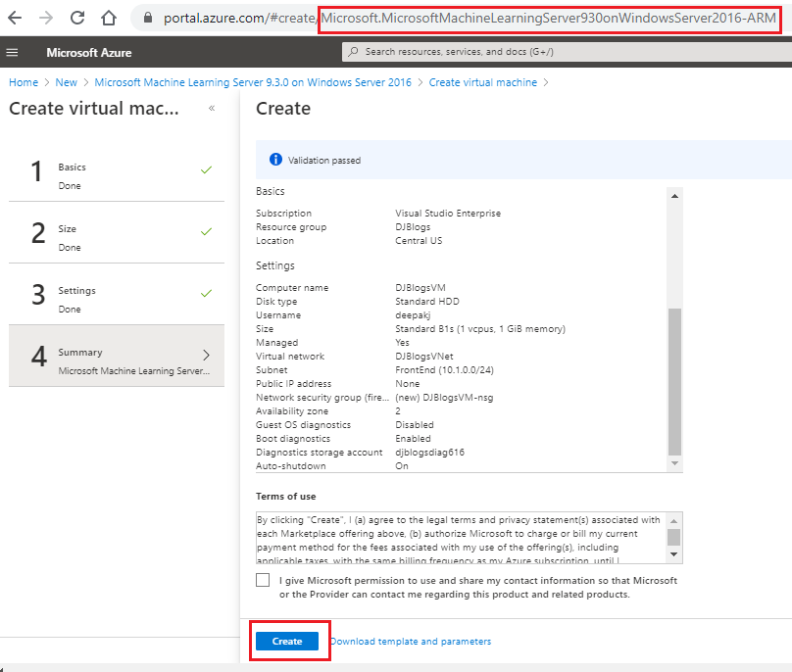Click djblogsdiag616 storage account value
792x672 pixels.
(x=430, y=453)
